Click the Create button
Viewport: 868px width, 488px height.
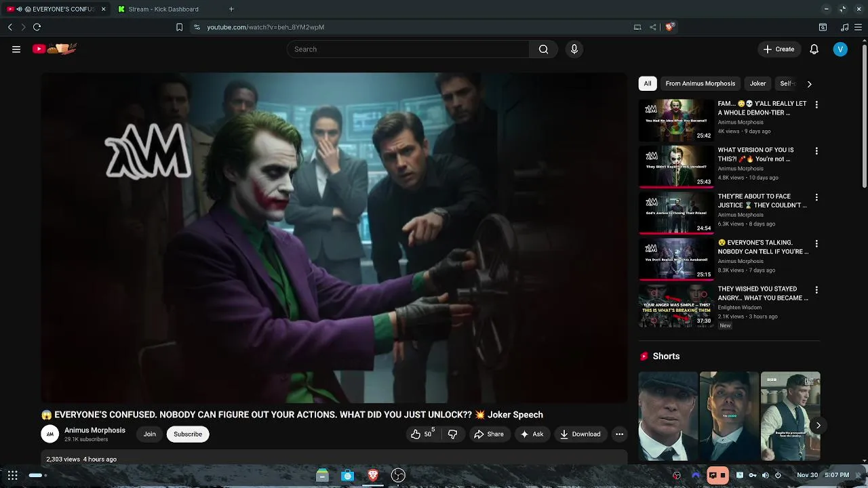778,49
